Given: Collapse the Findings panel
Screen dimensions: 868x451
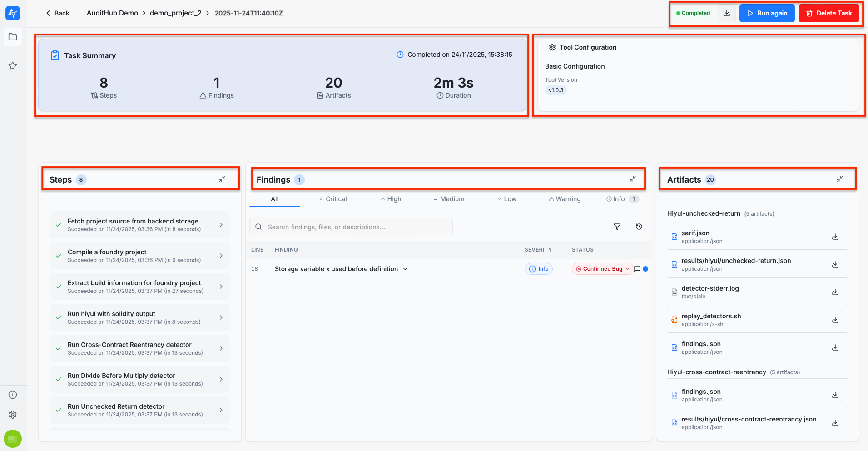Looking at the screenshot, I should pyautogui.click(x=633, y=179).
